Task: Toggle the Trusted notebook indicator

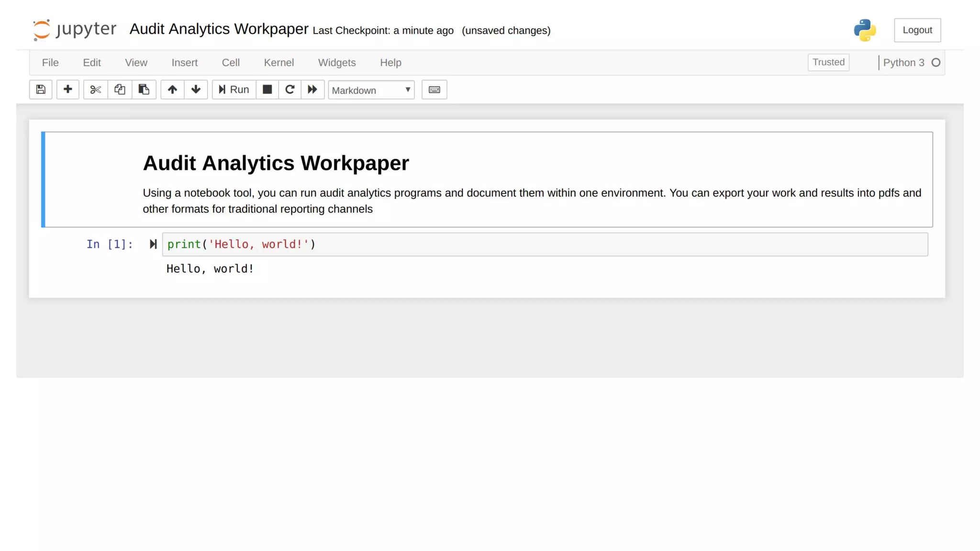Action: click(828, 62)
